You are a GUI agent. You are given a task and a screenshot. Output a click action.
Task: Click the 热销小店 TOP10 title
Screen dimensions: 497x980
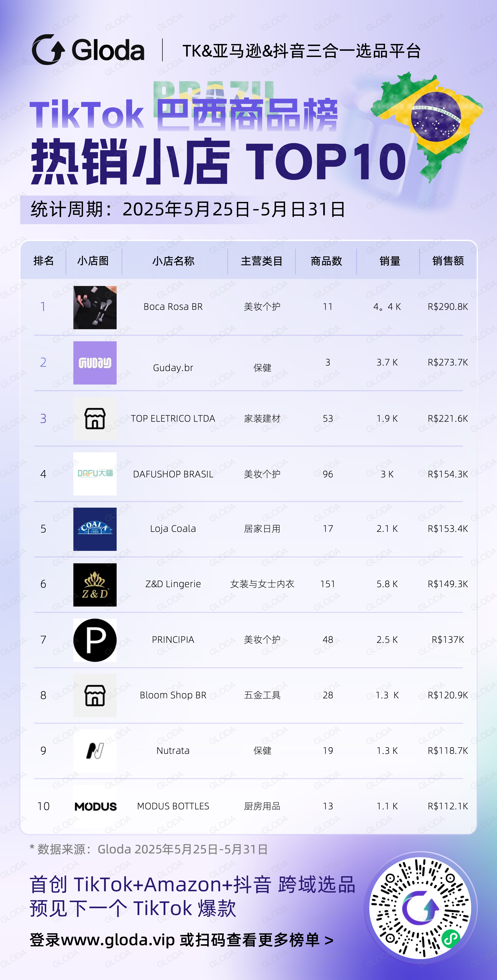click(x=218, y=161)
